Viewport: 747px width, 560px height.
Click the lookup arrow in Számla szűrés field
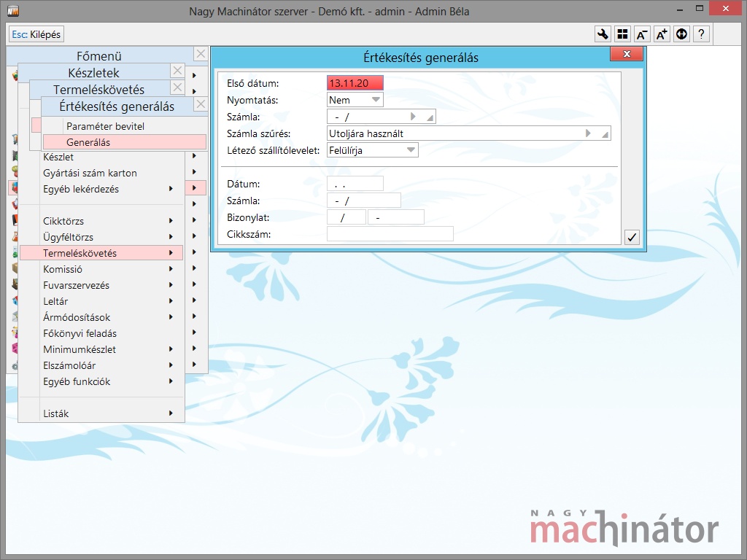[588, 133]
